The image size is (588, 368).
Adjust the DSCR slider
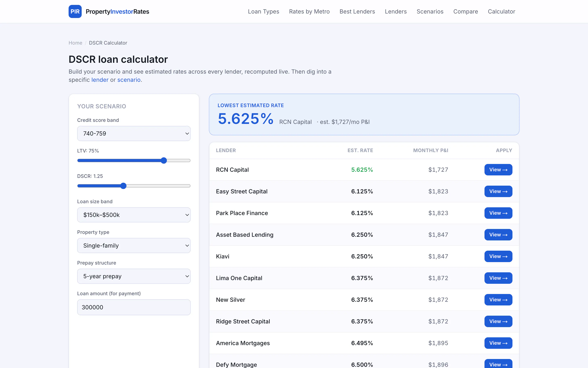coord(134,186)
